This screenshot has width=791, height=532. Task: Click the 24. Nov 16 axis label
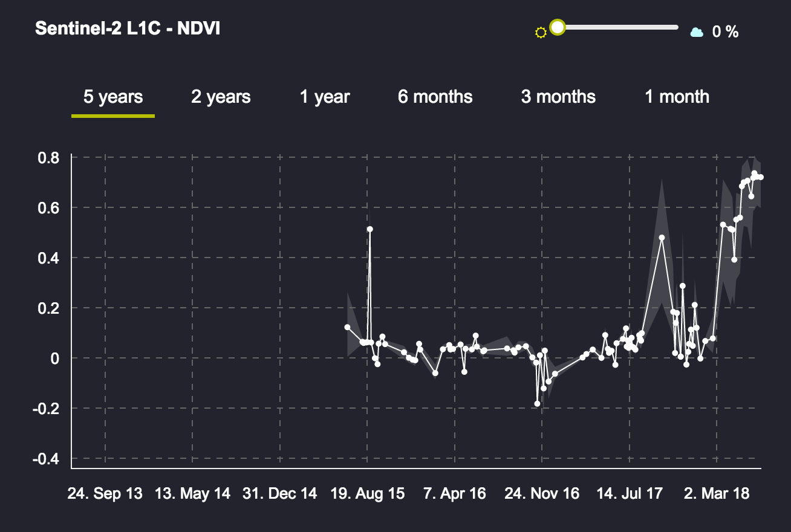tap(542, 493)
